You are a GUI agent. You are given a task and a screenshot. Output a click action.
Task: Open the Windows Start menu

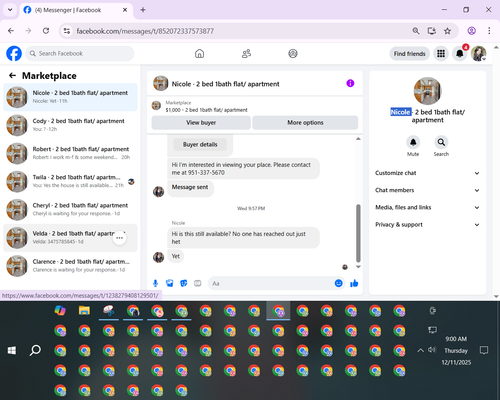point(12,350)
